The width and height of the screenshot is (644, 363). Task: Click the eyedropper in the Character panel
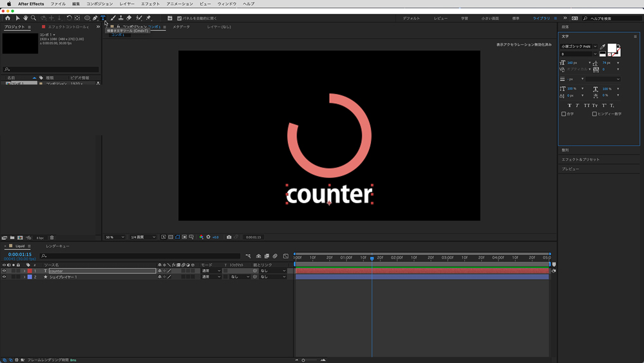pyautogui.click(x=603, y=47)
